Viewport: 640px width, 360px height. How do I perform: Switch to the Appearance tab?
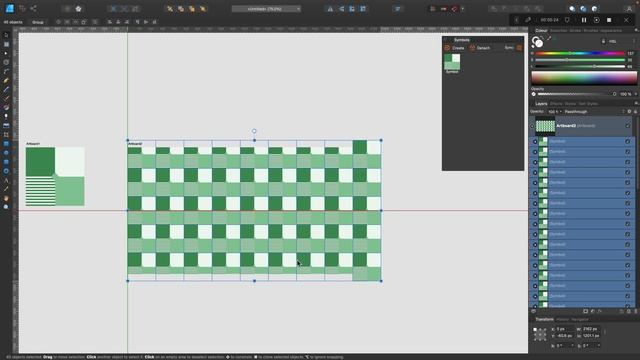[611, 31]
